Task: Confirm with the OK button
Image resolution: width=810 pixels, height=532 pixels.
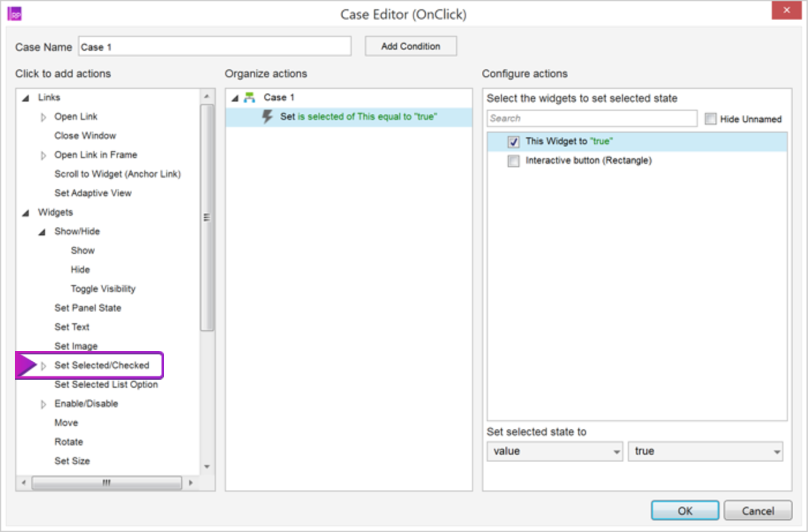Action: pyautogui.click(x=685, y=511)
